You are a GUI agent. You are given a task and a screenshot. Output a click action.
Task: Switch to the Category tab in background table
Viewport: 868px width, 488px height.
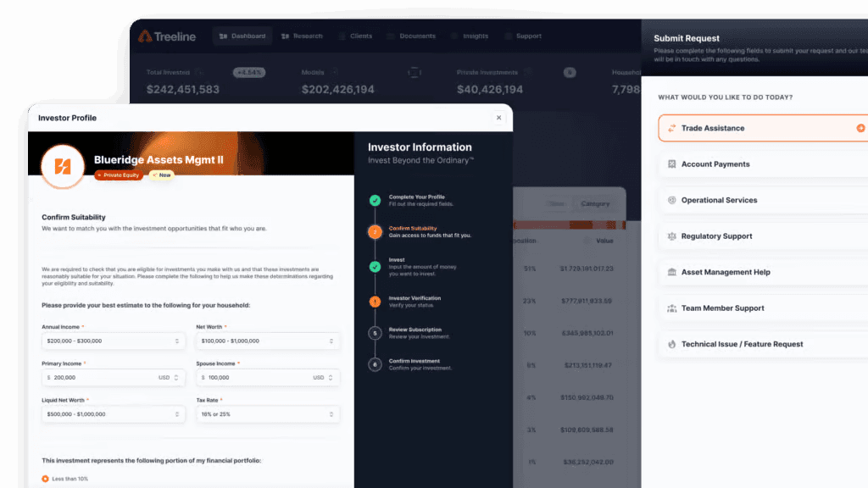[595, 203]
